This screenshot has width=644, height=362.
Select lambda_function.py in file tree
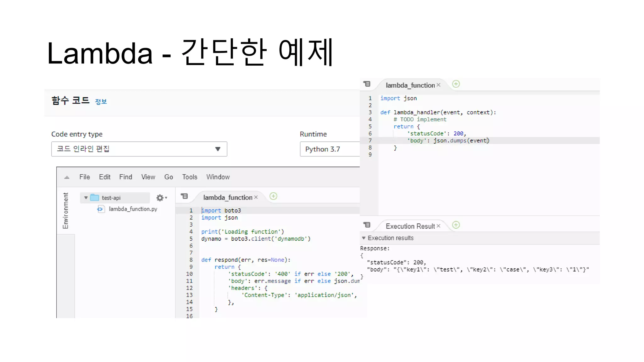click(133, 209)
